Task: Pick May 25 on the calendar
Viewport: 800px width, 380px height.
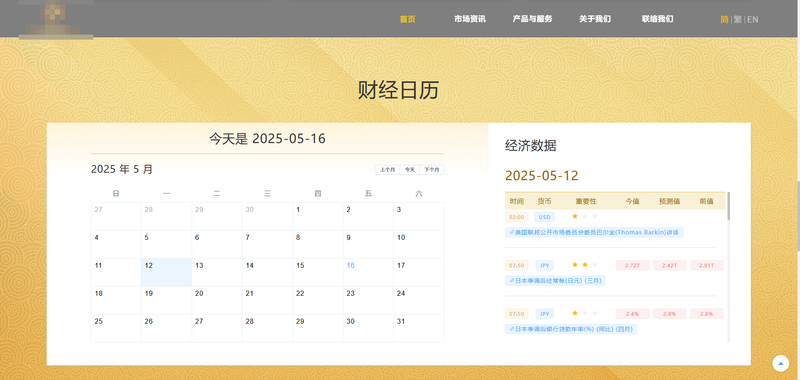Action: click(x=116, y=328)
